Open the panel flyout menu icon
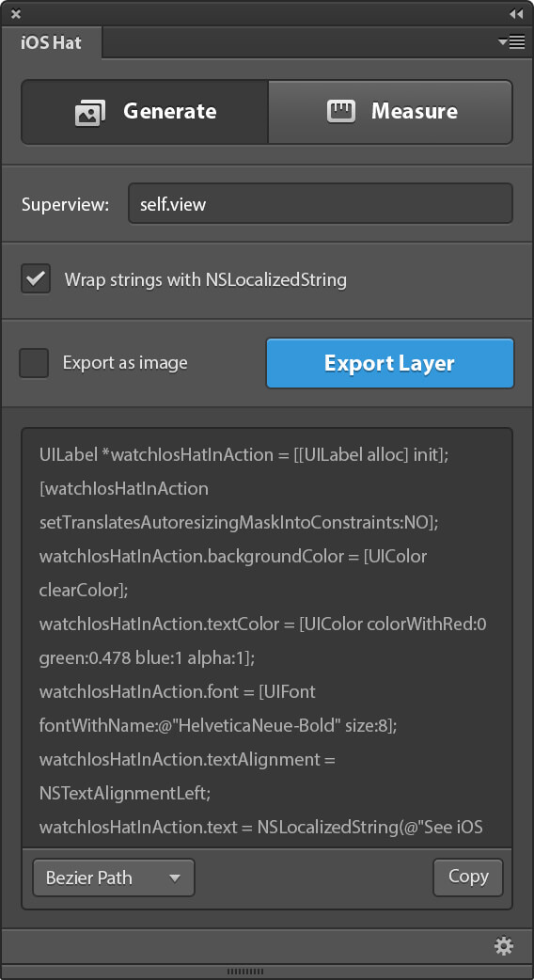Viewport: 534px width, 980px height. click(x=511, y=42)
